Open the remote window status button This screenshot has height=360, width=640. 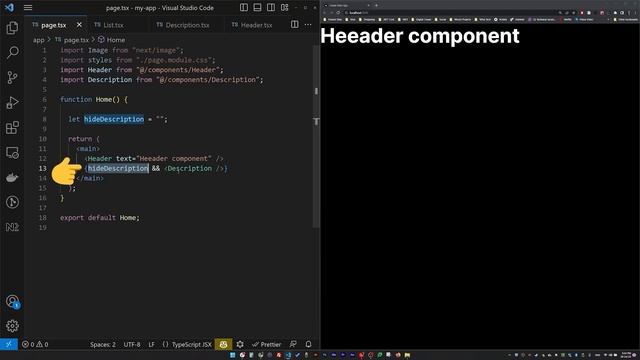click(9, 344)
